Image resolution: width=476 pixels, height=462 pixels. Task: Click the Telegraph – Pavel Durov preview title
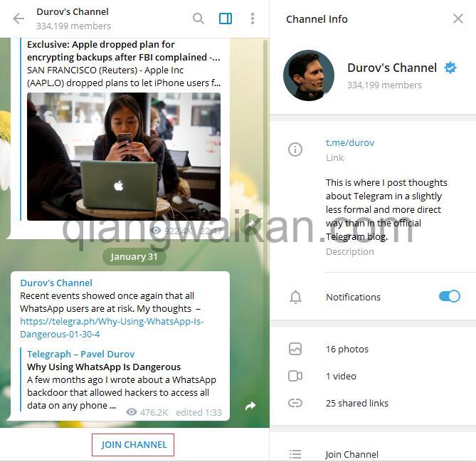pyautogui.click(x=80, y=354)
